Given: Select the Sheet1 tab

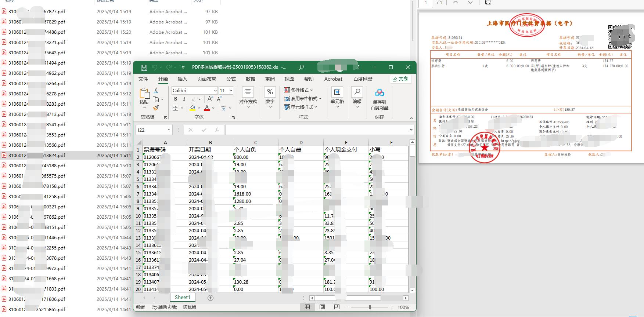Looking at the screenshot, I should point(183,298).
